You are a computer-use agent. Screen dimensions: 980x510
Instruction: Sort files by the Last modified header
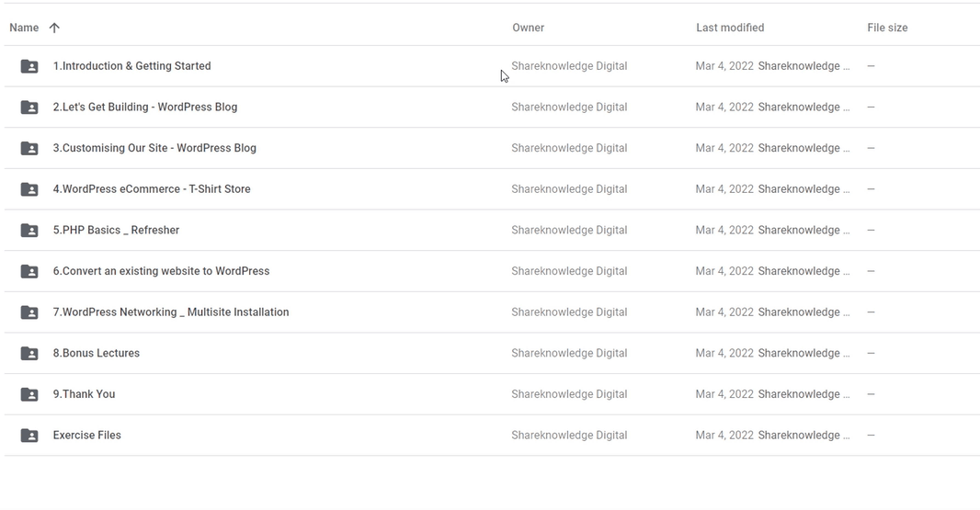(x=730, y=28)
